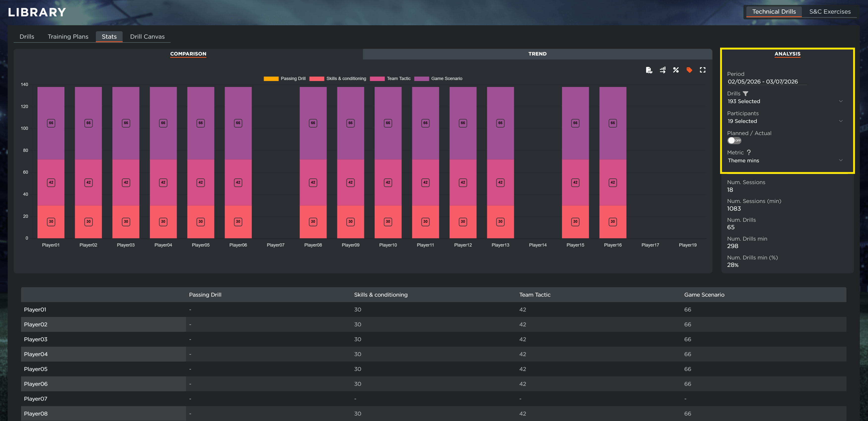Click the Period date range field
The image size is (868, 421).
pyautogui.click(x=763, y=82)
